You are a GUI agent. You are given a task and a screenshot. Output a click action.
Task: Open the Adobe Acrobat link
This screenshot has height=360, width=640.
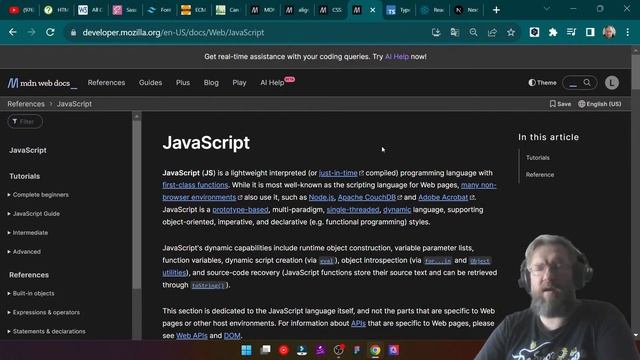coord(443,198)
